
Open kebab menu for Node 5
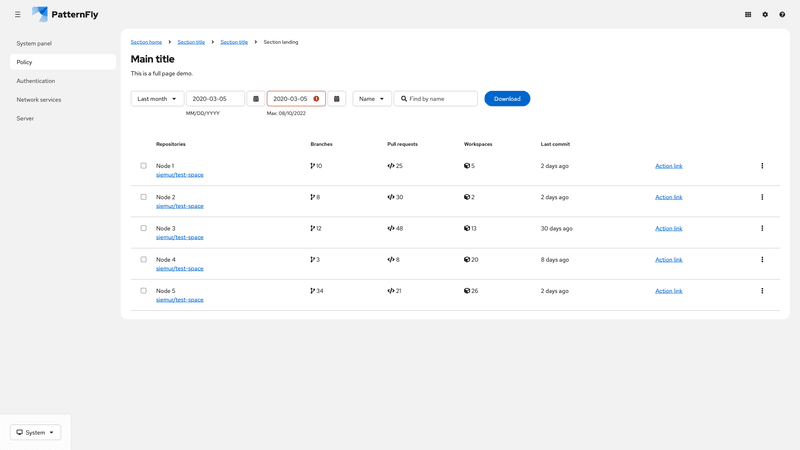[762, 291]
